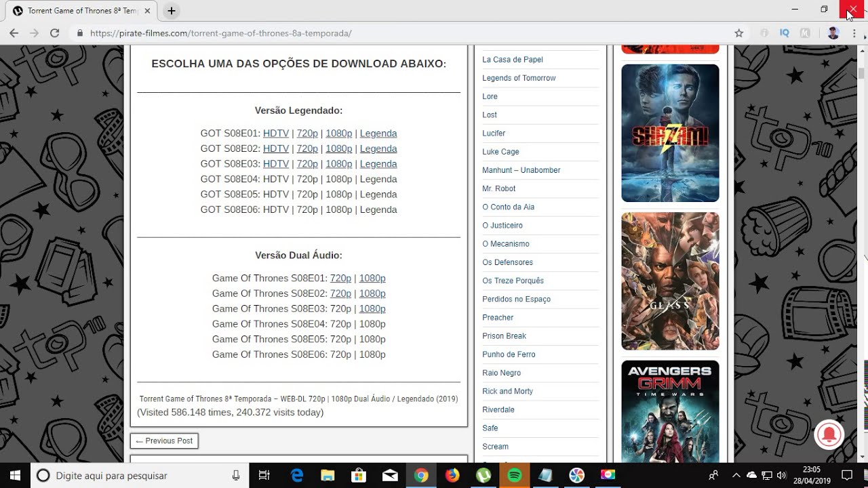View site security padlock info

(x=80, y=33)
